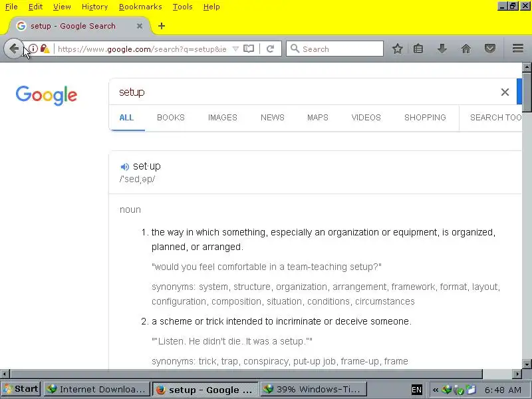Click the EN language indicator

416,390
